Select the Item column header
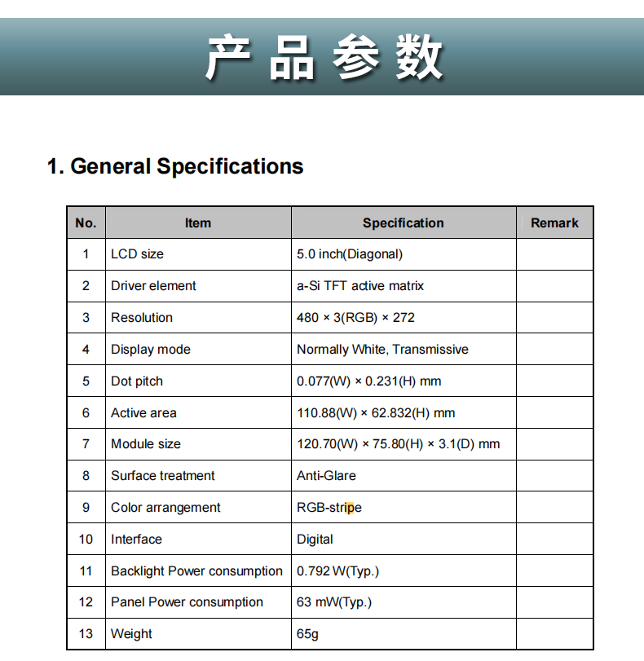Viewport: 644px width, 661px height. (x=197, y=223)
